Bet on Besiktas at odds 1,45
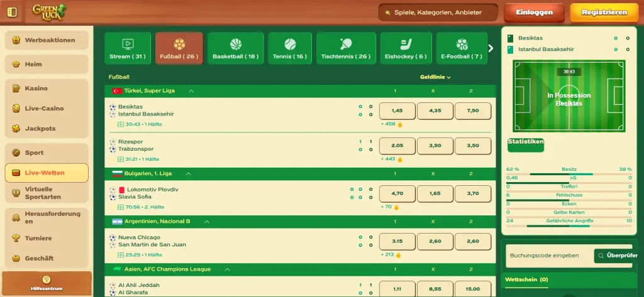644x297 pixels. click(397, 111)
